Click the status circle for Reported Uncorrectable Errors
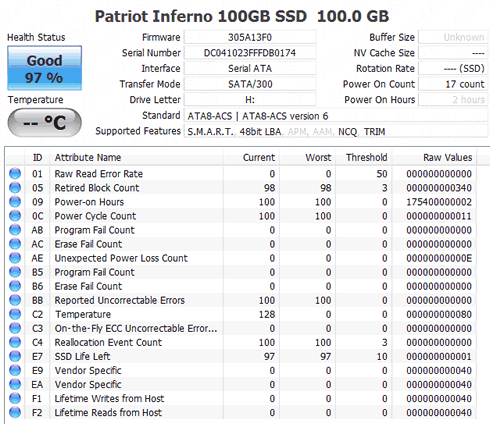Image resolution: width=490 pixels, height=424 pixels. pyautogui.click(x=15, y=300)
